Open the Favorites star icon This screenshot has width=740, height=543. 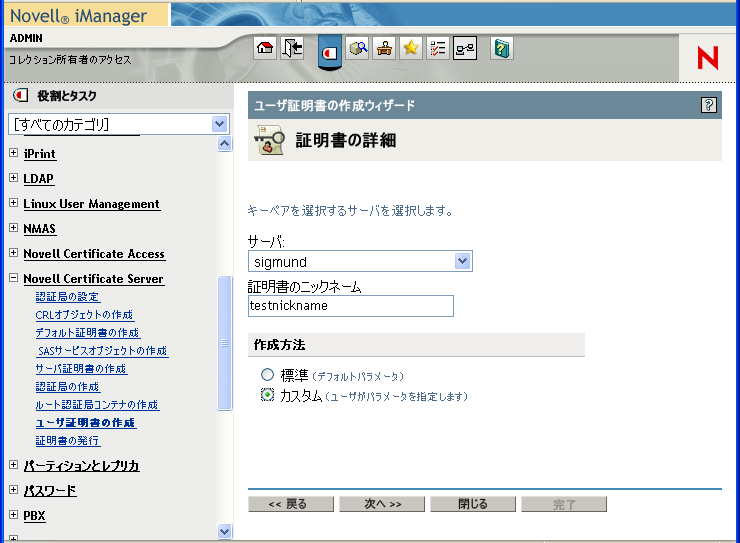(x=411, y=48)
